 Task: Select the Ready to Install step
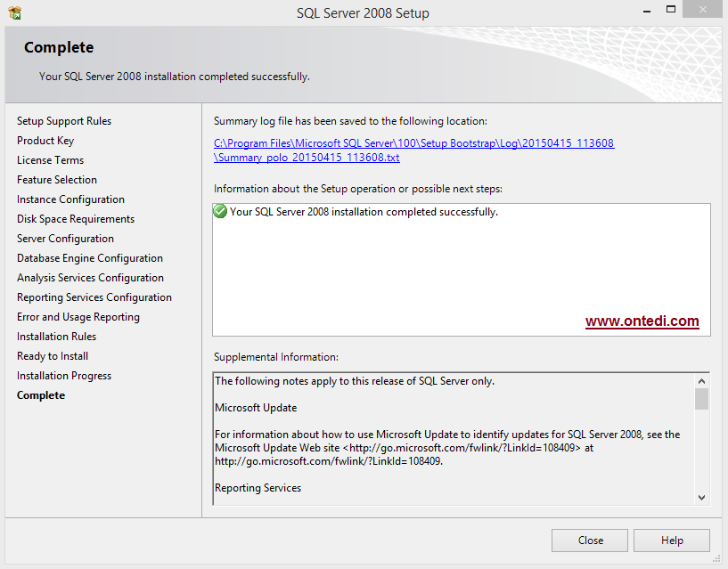(x=53, y=356)
